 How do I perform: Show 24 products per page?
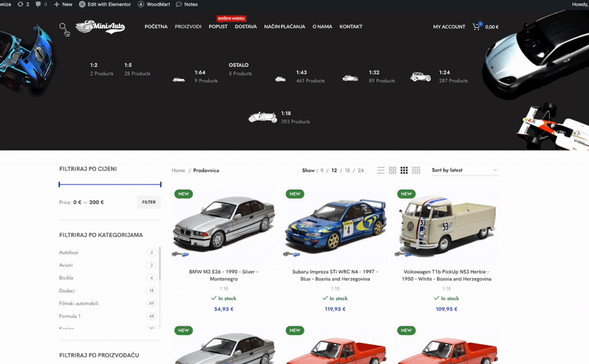[x=360, y=171]
